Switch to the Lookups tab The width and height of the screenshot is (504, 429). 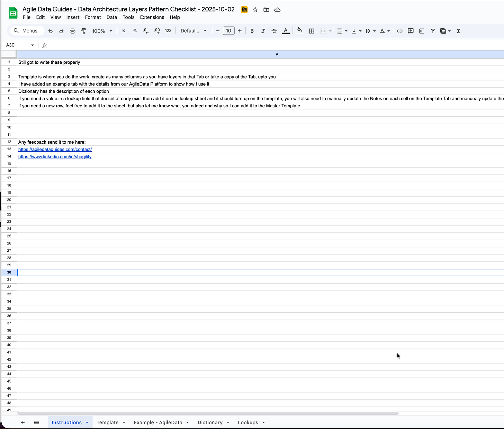[x=248, y=422]
